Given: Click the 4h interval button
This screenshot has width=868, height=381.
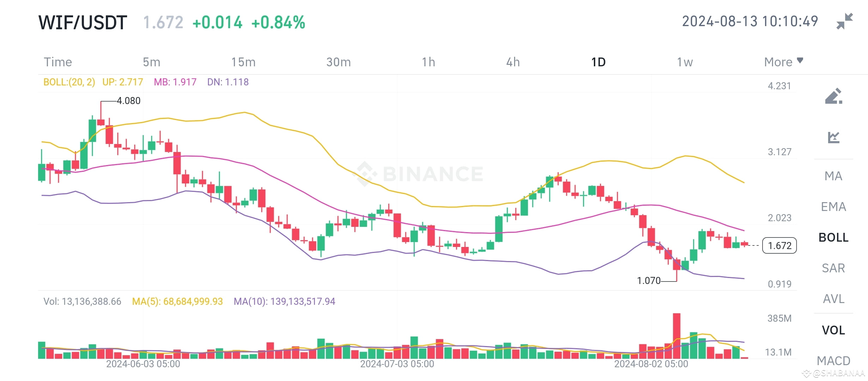Looking at the screenshot, I should tap(512, 62).
